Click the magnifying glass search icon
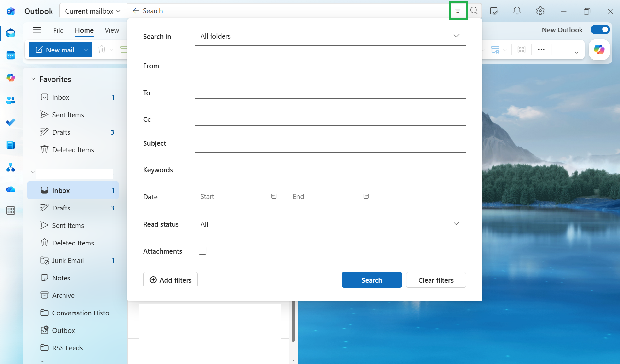Screen dimensions: 620x364 point(474,11)
